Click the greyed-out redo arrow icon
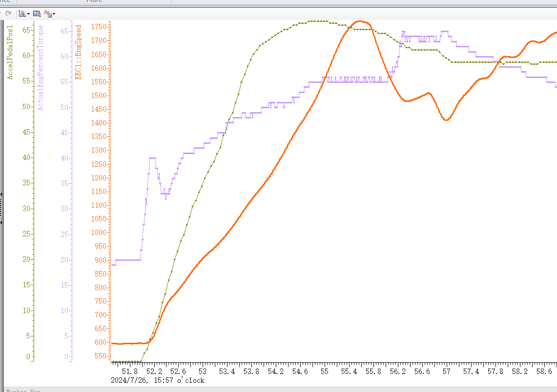The width and height of the screenshot is (557, 392). click(8, 14)
